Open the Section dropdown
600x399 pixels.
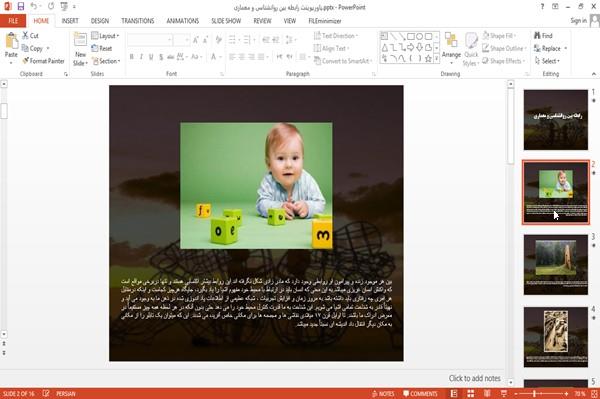(x=106, y=61)
